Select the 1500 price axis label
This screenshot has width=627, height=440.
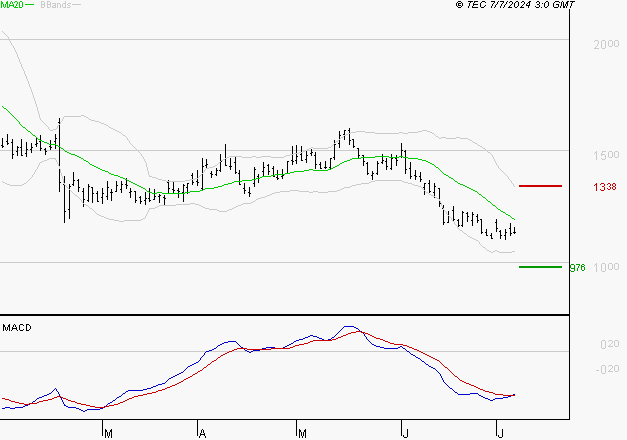point(606,155)
